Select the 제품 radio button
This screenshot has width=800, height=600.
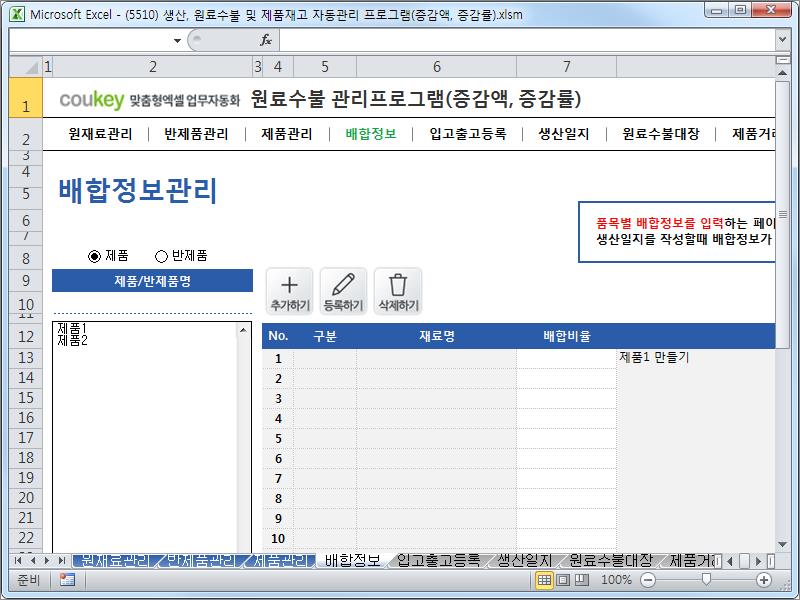coord(94,256)
